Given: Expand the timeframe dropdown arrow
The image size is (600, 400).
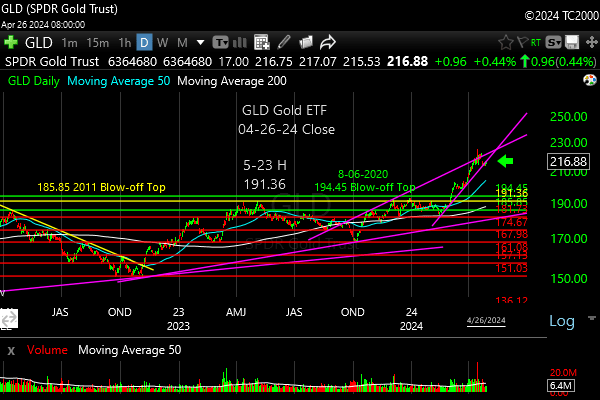Looking at the screenshot, I should click(x=201, y=43).
